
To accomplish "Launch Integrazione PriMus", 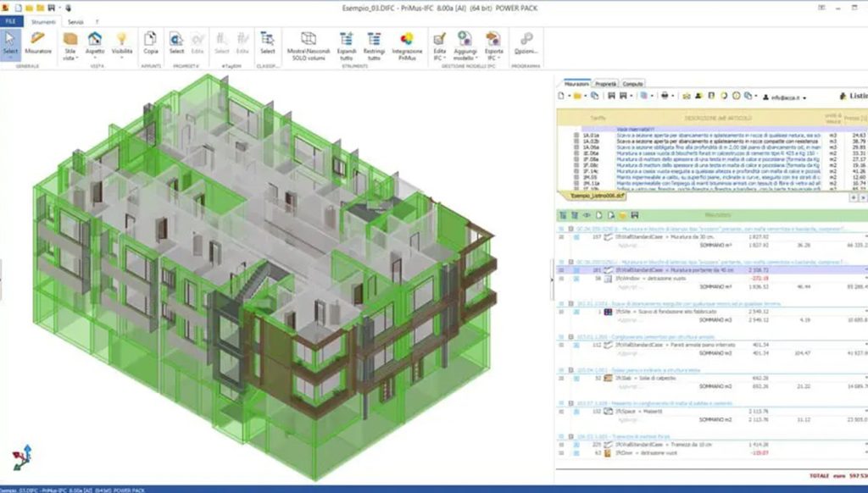I will click(x=407, y=46).
